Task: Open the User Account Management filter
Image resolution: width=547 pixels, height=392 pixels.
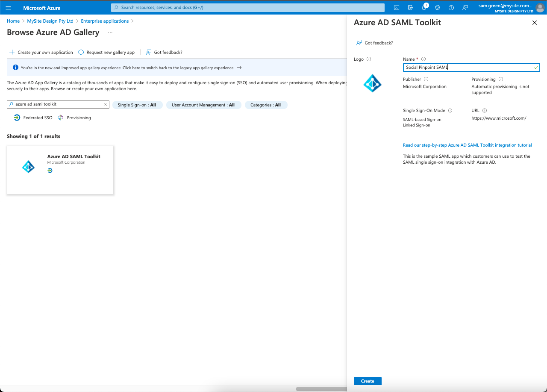Action: click(x=203, y=105)
